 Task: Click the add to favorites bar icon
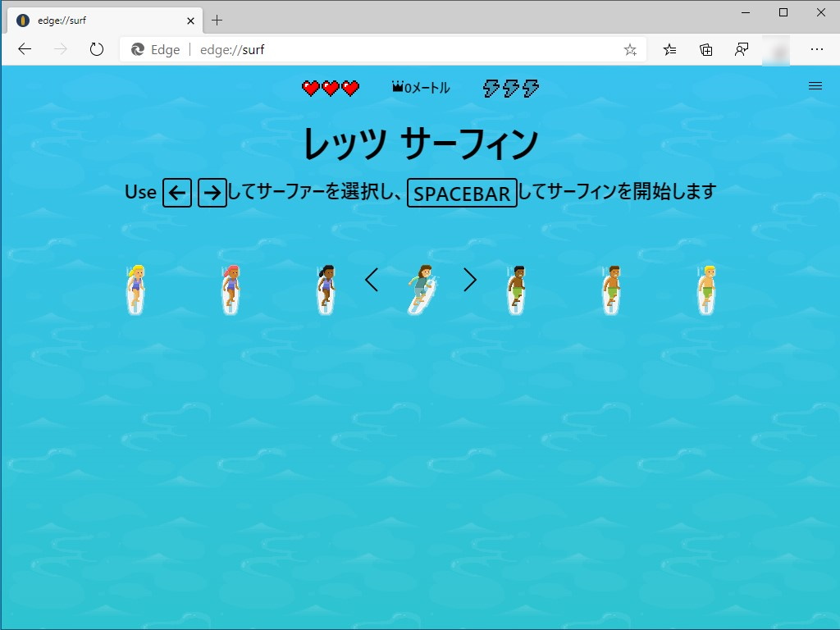point(669,49)
